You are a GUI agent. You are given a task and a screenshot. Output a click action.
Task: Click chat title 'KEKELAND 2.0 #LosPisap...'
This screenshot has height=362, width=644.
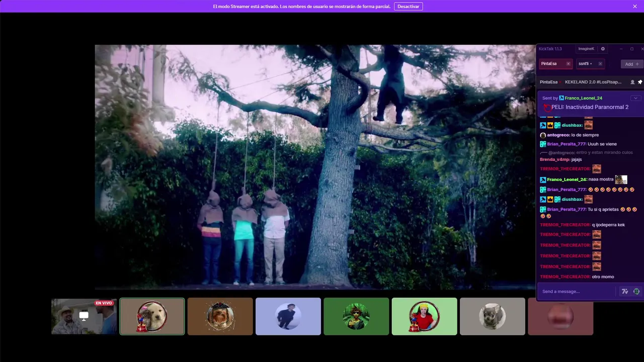pyautogui.click(x=593, y=82)
